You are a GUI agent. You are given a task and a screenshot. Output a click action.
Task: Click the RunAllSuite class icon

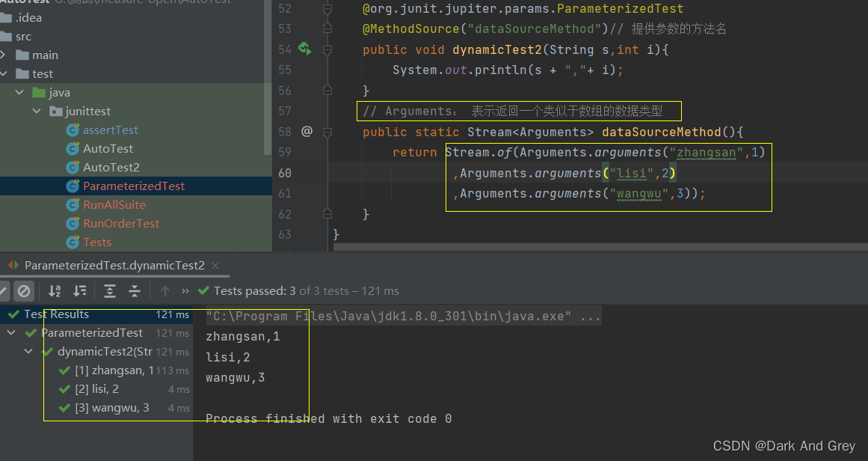[73, 205]
